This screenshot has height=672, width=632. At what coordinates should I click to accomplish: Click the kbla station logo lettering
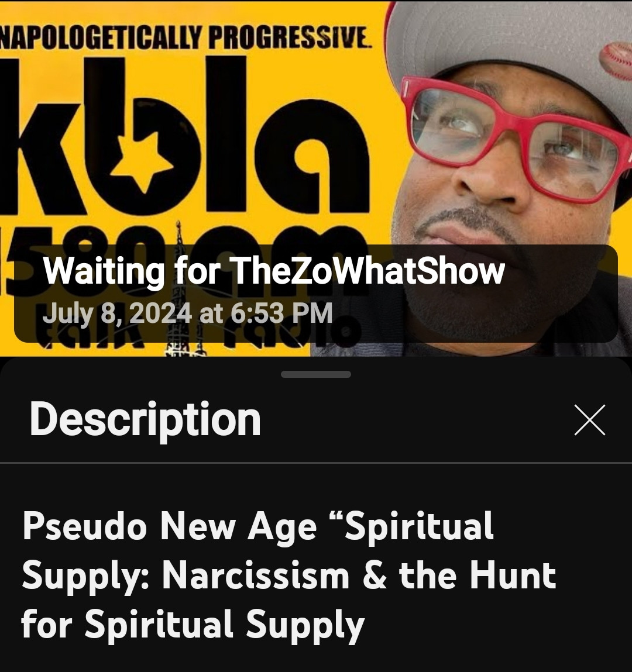[184, 137]
